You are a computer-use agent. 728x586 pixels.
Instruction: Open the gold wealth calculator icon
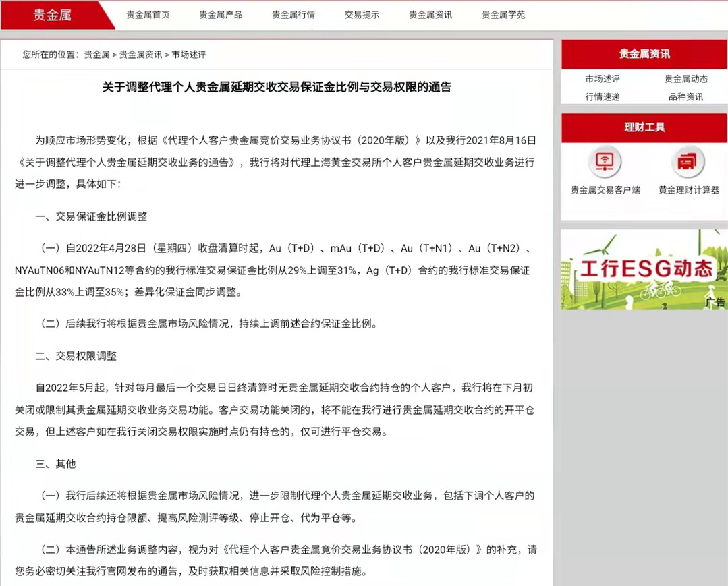pyautogui.click(x=688, y=162)
